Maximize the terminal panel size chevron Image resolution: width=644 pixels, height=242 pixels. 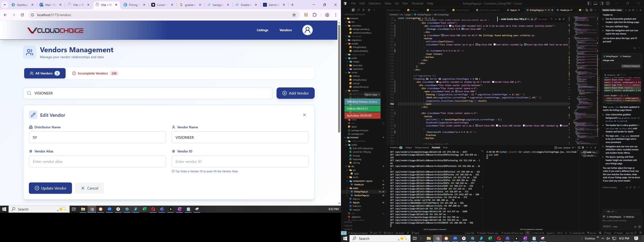pos(591,147)
